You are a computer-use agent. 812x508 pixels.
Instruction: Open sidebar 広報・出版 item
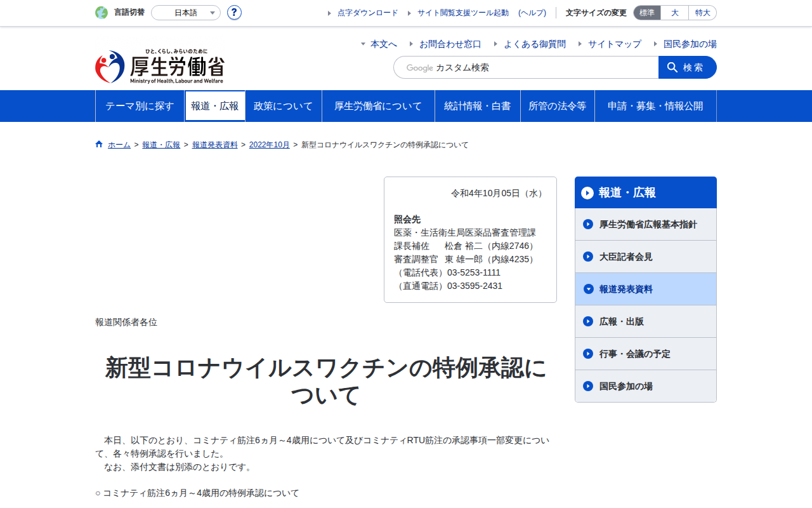646,321
